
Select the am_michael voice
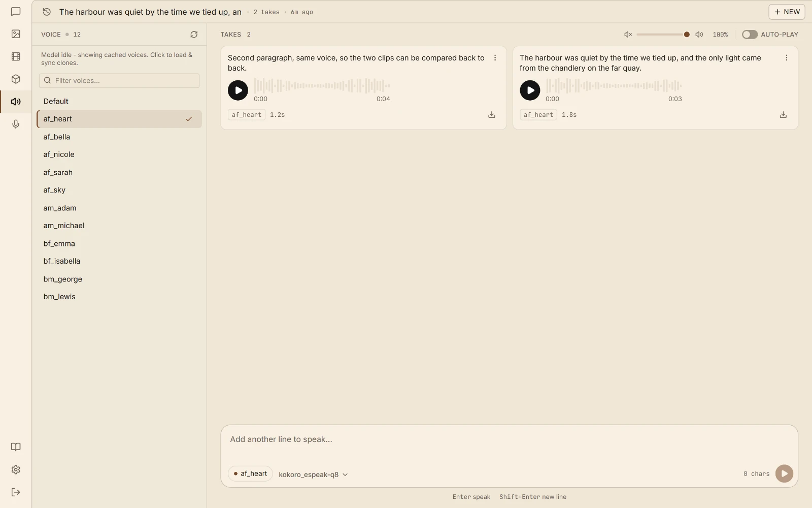[119, 226]
